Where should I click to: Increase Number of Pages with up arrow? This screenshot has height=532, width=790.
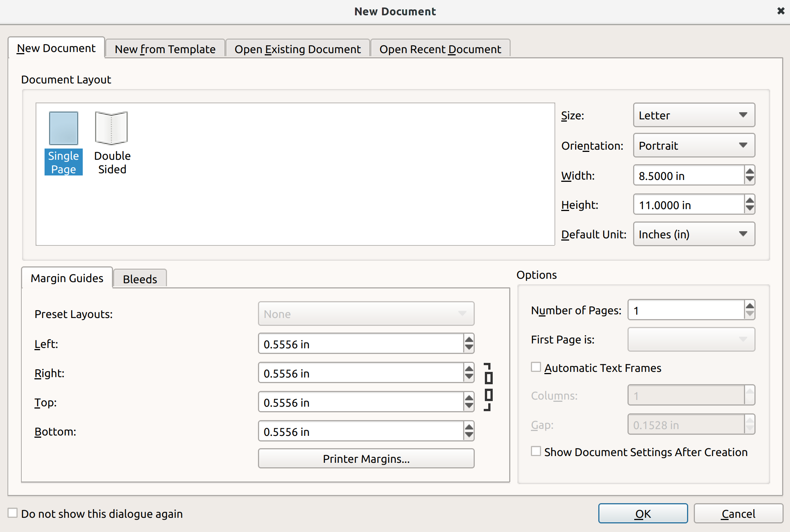pyautogui.click(x=750, y=306)
